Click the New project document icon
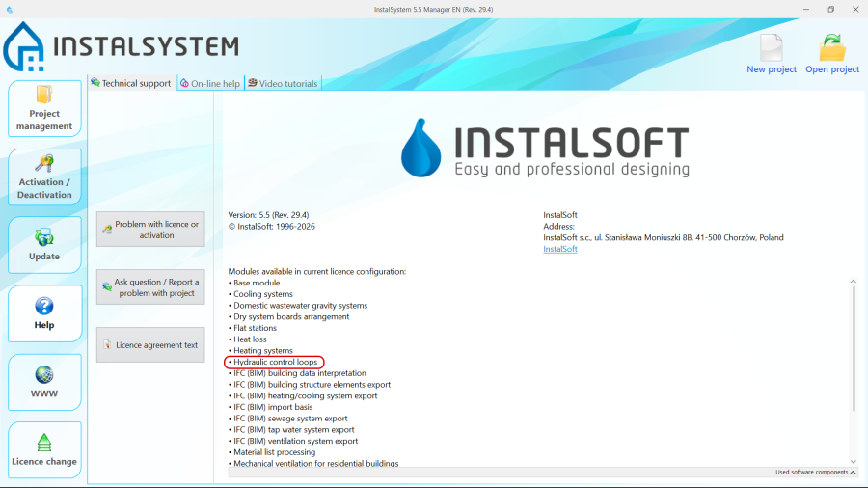 point(771,48)
